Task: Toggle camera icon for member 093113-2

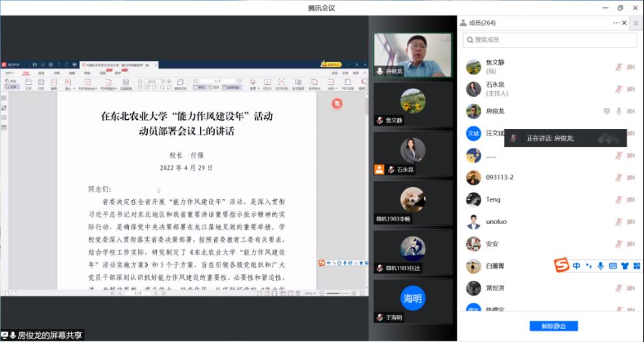Action: click(631, 178)
